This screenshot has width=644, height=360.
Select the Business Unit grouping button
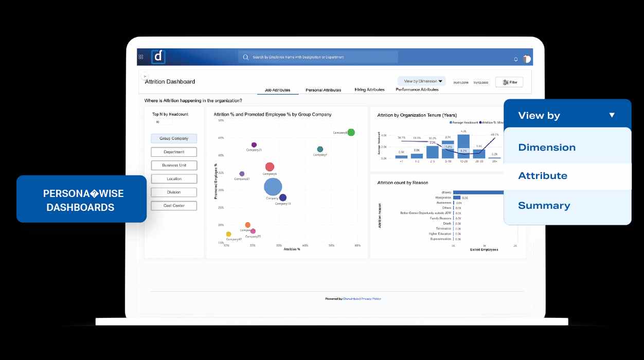coord(174,166)
